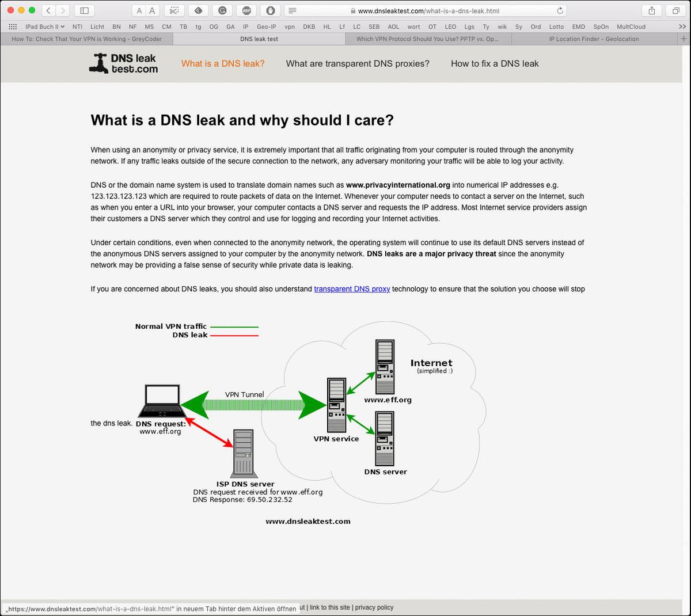
Task: Open the HL bookmark
Action: coord(327,26)
